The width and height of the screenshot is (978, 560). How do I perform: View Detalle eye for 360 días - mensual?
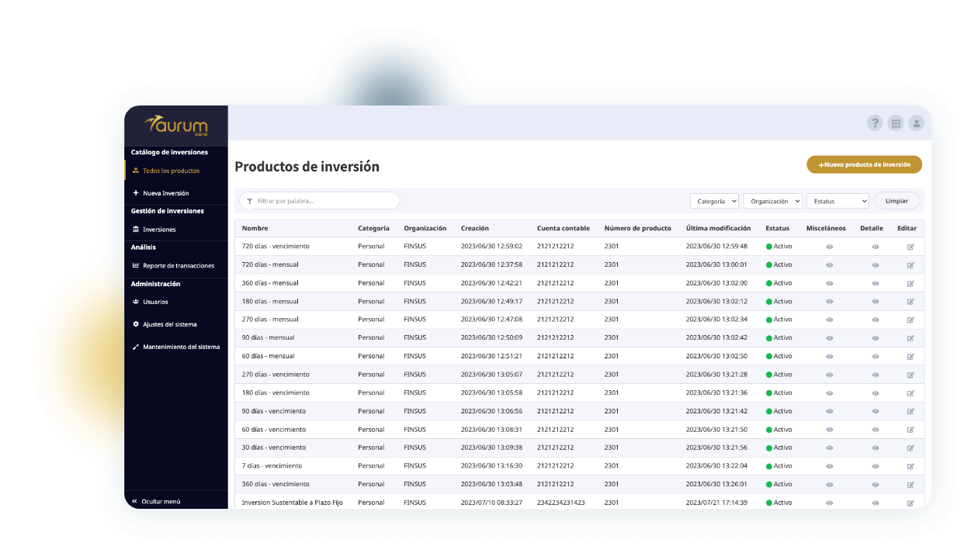tap(875, 283)
